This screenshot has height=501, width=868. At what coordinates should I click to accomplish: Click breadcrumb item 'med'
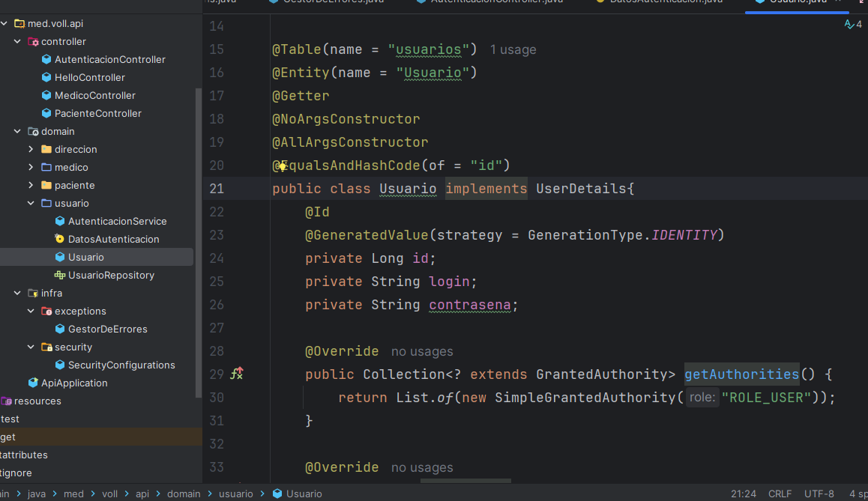click(x=73, y=494)
